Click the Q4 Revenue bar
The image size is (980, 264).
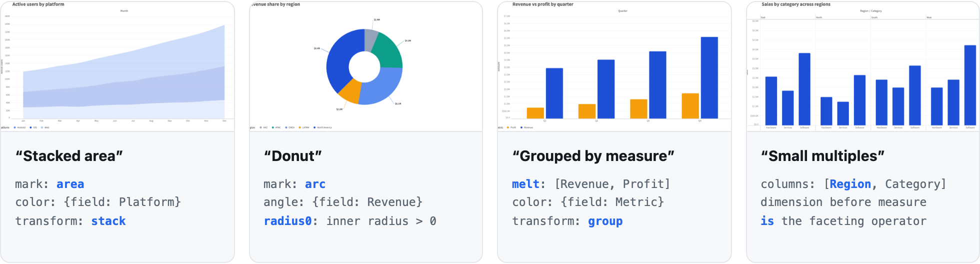pyautogui.click(x=709, y=77)
